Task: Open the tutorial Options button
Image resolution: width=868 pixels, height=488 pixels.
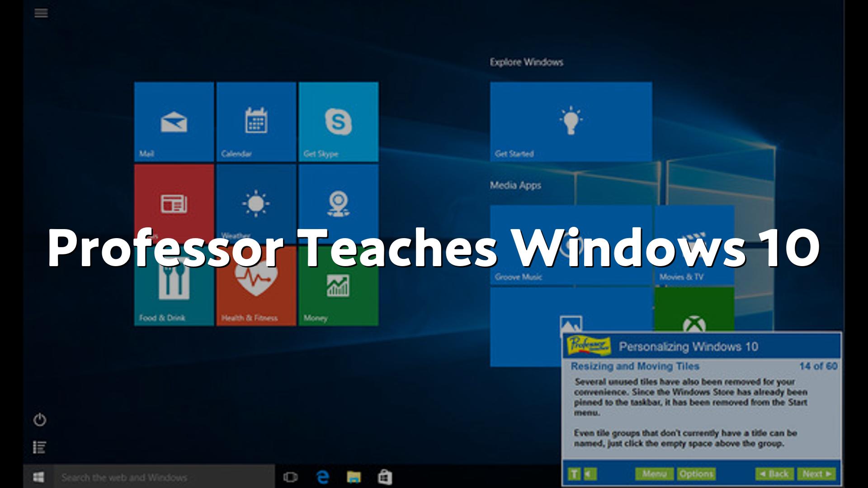Action: coord(696,474)
